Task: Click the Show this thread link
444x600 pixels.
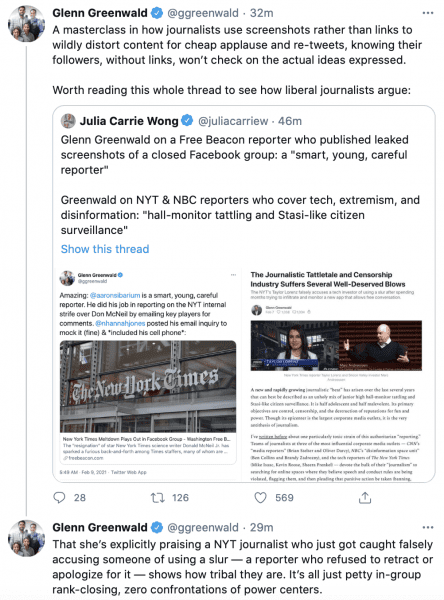Action: click(105, 249)
